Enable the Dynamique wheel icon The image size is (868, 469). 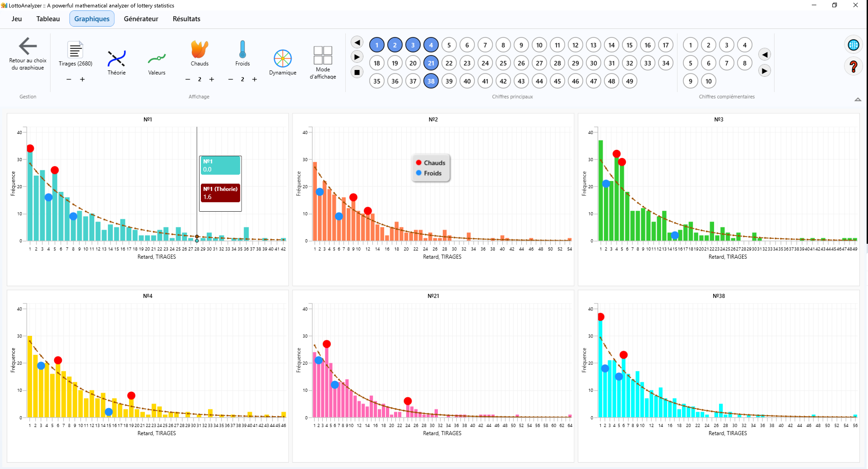282,59
